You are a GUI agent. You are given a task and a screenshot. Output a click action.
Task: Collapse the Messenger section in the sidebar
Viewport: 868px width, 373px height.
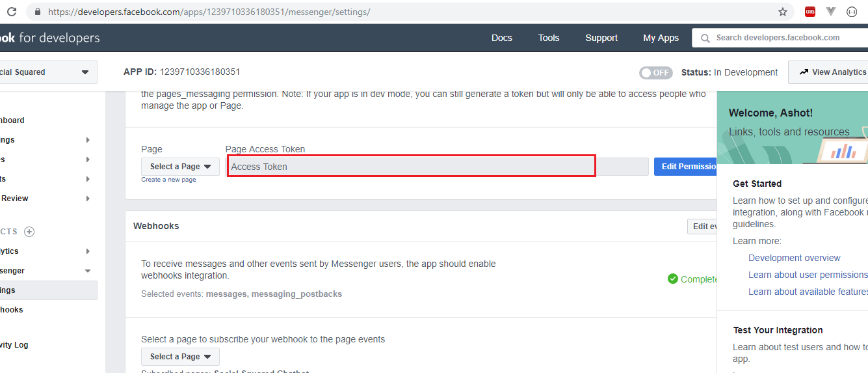[x=88, y=271]
